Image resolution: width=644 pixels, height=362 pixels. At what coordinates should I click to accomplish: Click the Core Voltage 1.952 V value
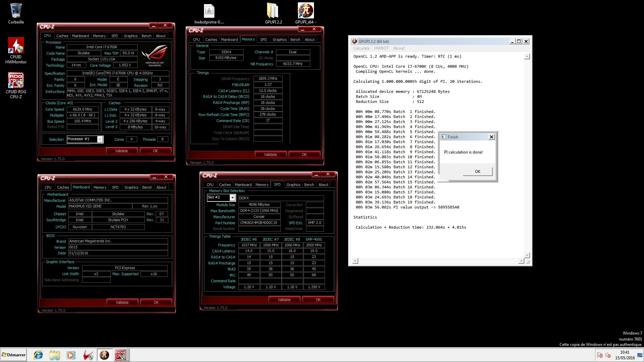tap(125, 65)
